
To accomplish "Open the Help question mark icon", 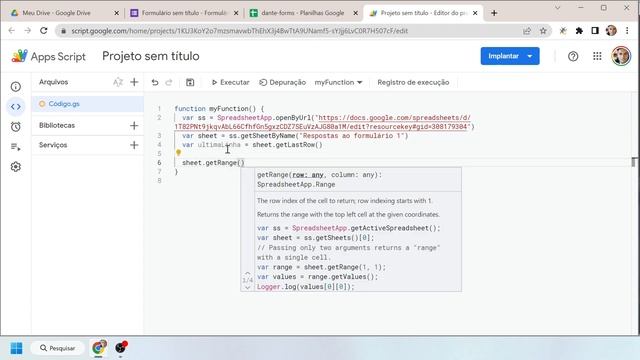I will [573, 56].
